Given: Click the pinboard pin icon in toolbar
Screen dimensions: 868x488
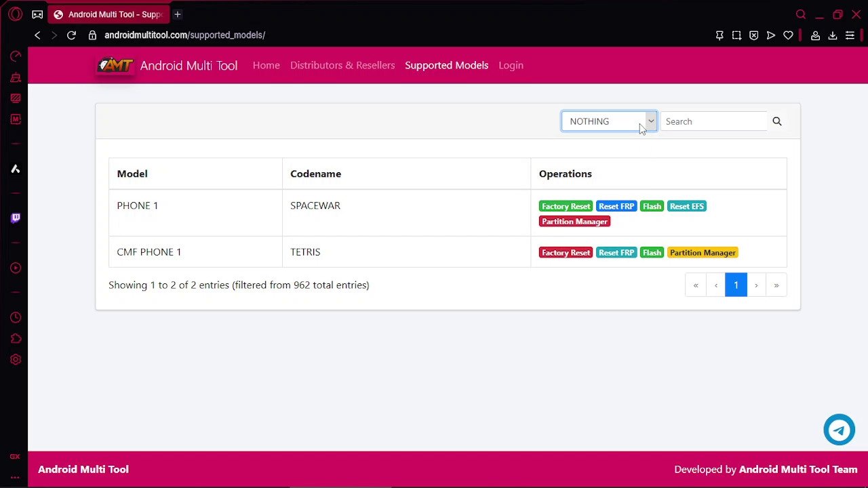Looking at the screenshot, I should coord(719,35).
